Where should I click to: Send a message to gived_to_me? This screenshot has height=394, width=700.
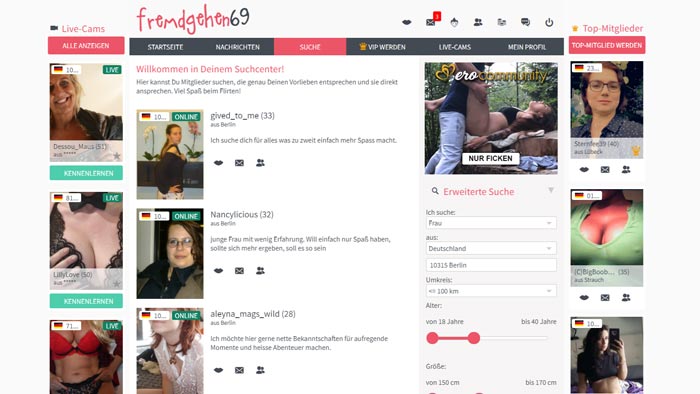pos(239,163)
